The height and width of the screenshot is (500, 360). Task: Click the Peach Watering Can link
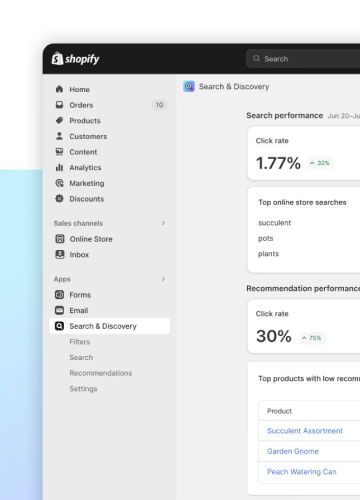[x=302, y=472]
